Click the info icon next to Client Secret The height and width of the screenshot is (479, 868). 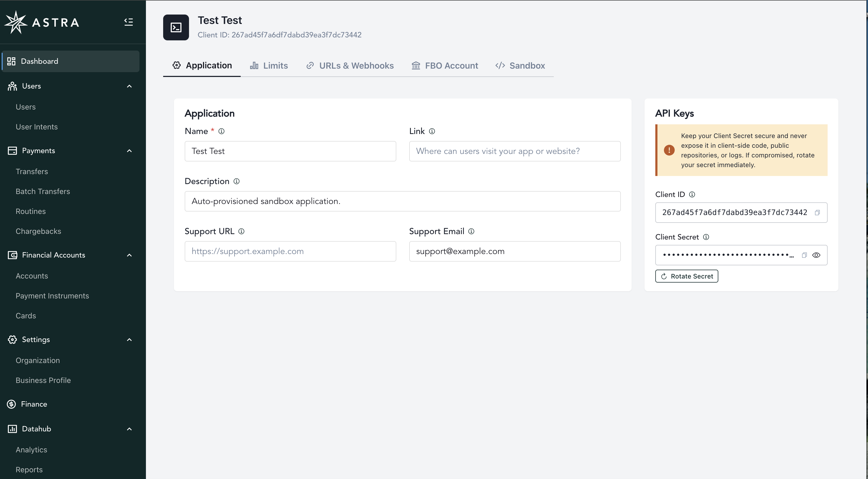point(706,237)
